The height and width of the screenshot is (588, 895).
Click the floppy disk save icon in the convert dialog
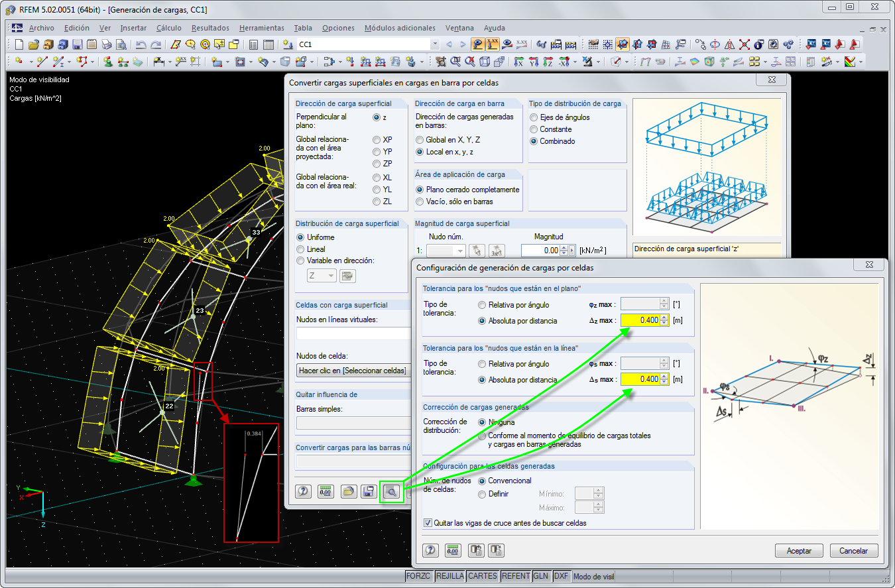coord(368,491)
